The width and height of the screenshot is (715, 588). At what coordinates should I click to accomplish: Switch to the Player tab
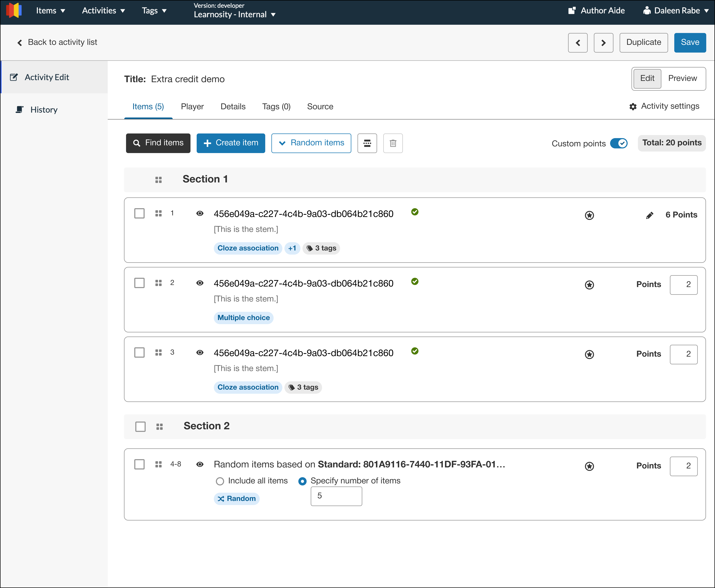pos(192,107)
